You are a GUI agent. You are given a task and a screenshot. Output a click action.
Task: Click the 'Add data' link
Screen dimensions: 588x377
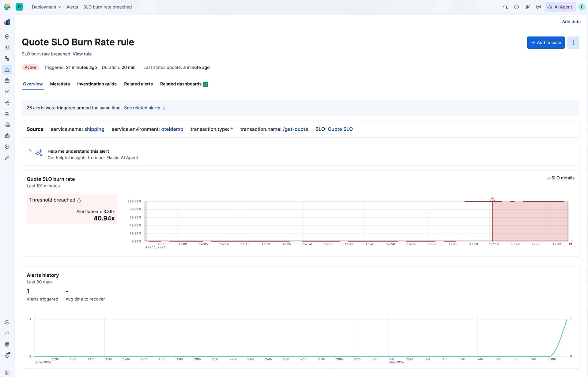click(x=571, y=22)
